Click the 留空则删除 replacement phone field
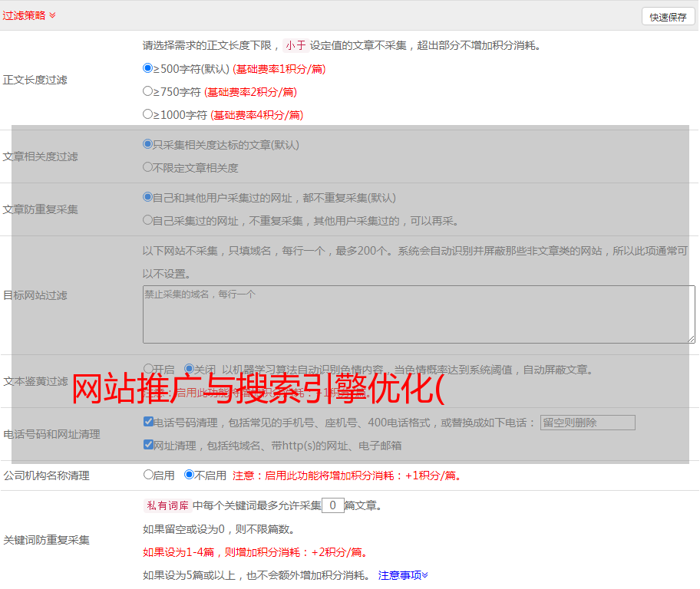Viewport: 700px width, 589px height. tap(587, 423)
